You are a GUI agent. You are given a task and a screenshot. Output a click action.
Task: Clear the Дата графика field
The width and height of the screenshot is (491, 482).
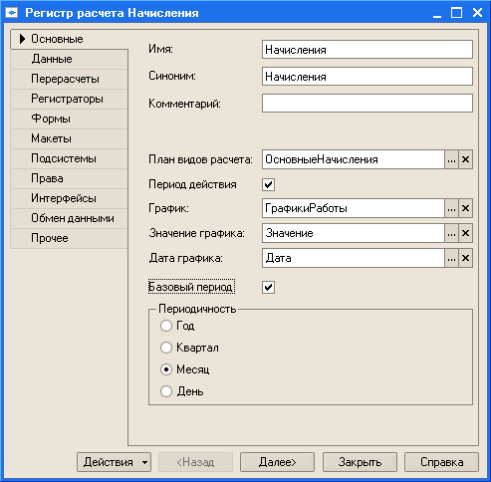(465, 258)
